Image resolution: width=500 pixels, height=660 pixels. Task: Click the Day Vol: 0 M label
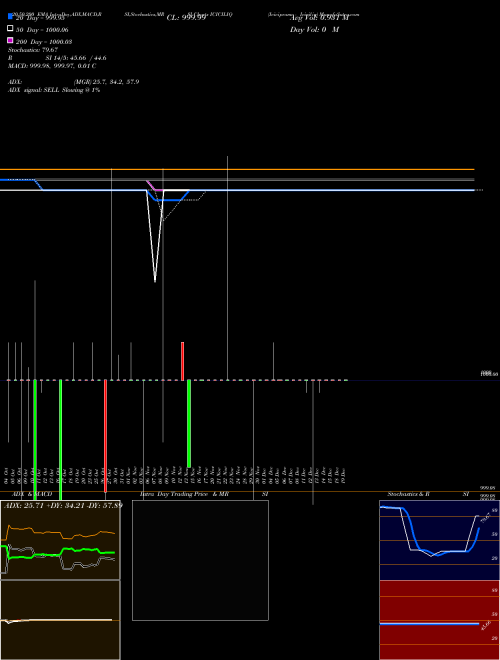tap(314, 30)
